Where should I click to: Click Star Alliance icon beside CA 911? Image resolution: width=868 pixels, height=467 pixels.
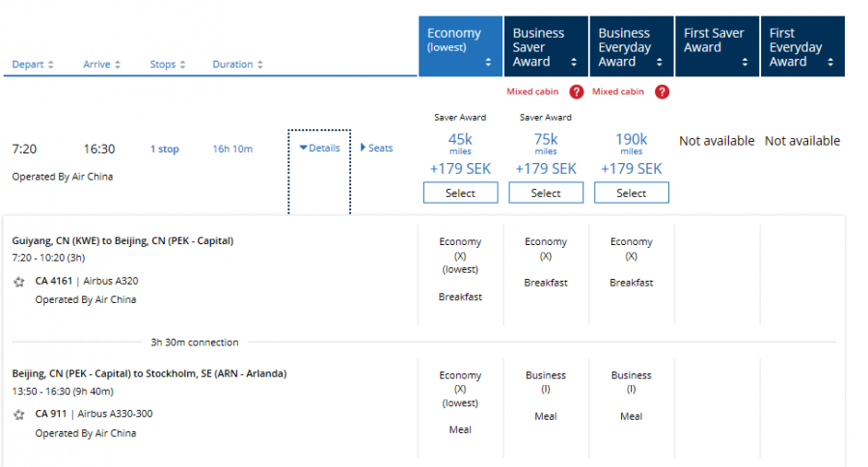19,415
